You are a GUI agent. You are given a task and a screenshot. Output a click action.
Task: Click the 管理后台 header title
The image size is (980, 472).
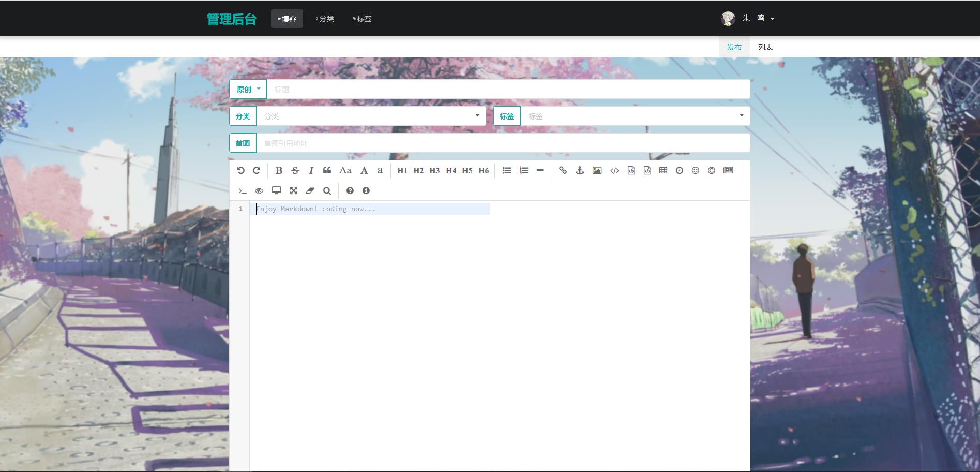click(232, 19)
